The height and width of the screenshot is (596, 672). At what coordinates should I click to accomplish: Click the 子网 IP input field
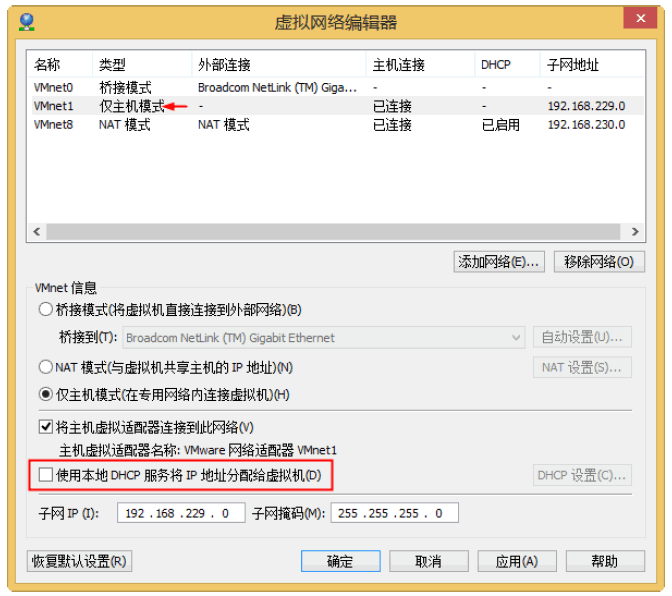click(x=181, y=513)
